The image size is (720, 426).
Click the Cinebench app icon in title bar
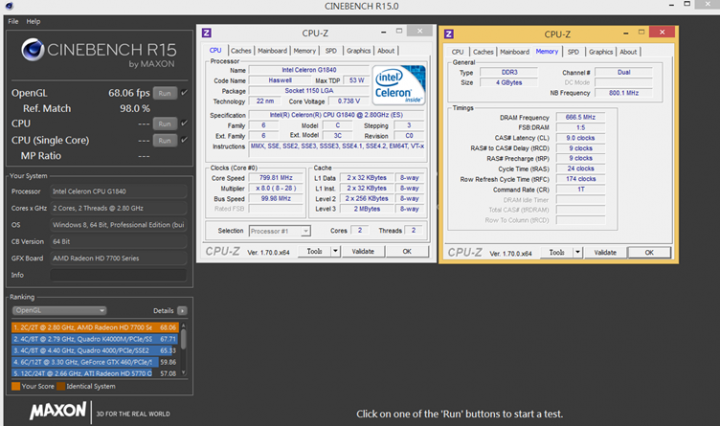[9, 6]
